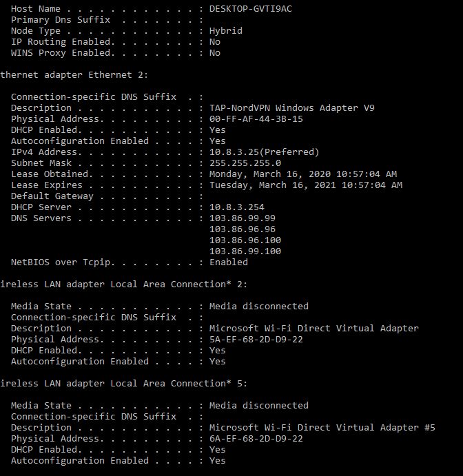Click the Lease Obtained date in 2020
Screen dimensions: 463x476
pyautogui.click(x=303, y=174)
